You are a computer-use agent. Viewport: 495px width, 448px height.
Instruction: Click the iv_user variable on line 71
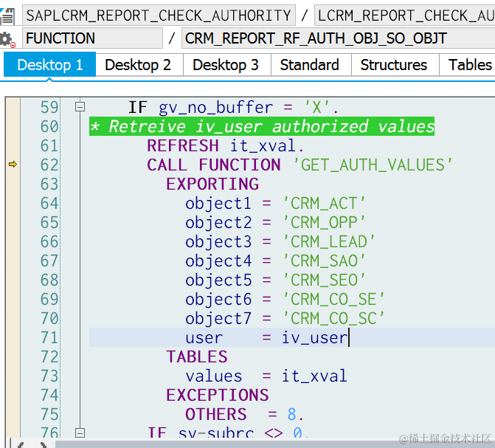click(314, 338)
